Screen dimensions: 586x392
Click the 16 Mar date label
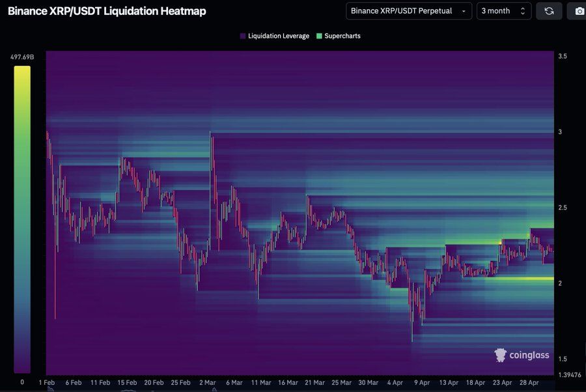tap(288, 383)
